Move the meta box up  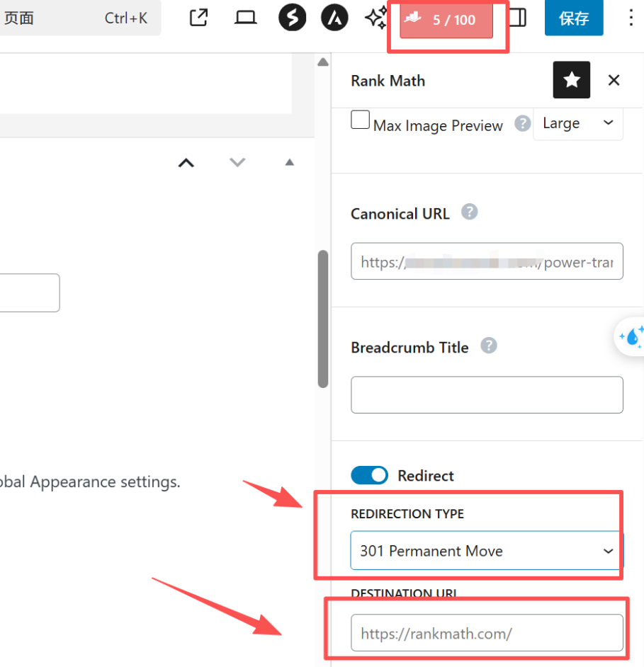coord(186,163)
